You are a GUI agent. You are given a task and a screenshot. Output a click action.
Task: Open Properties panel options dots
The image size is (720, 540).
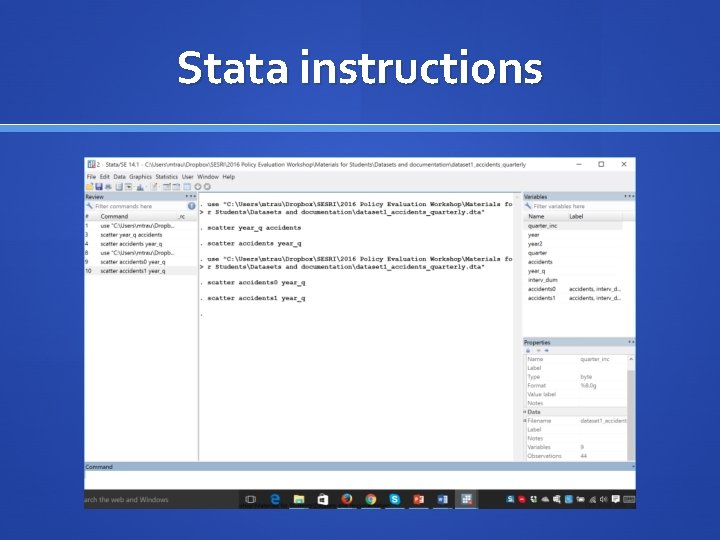631,342
